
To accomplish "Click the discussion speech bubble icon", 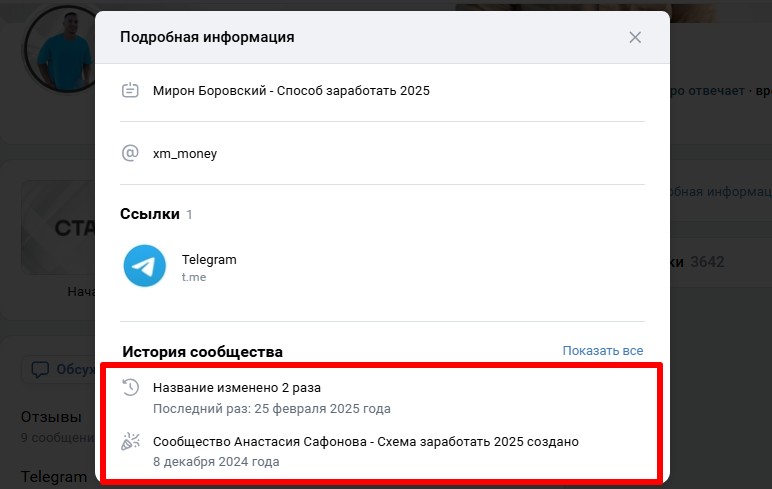I will 40,369.
